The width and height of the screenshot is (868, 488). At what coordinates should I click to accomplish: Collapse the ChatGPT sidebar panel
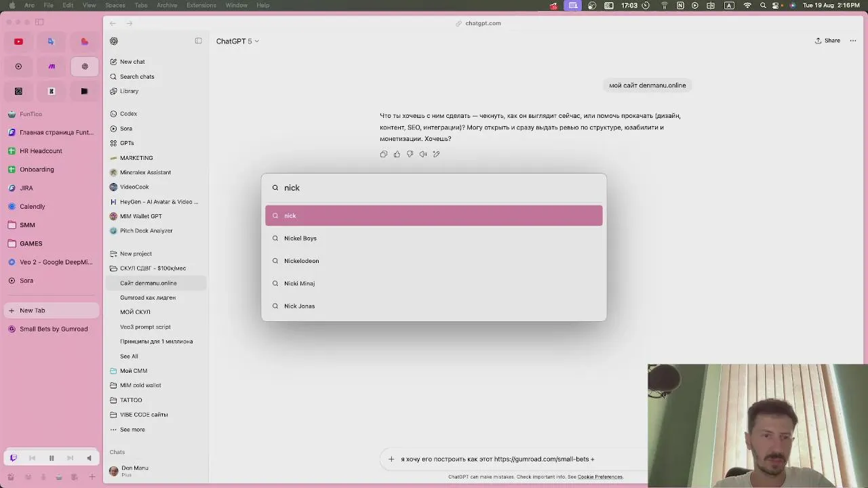click(198, 41)
